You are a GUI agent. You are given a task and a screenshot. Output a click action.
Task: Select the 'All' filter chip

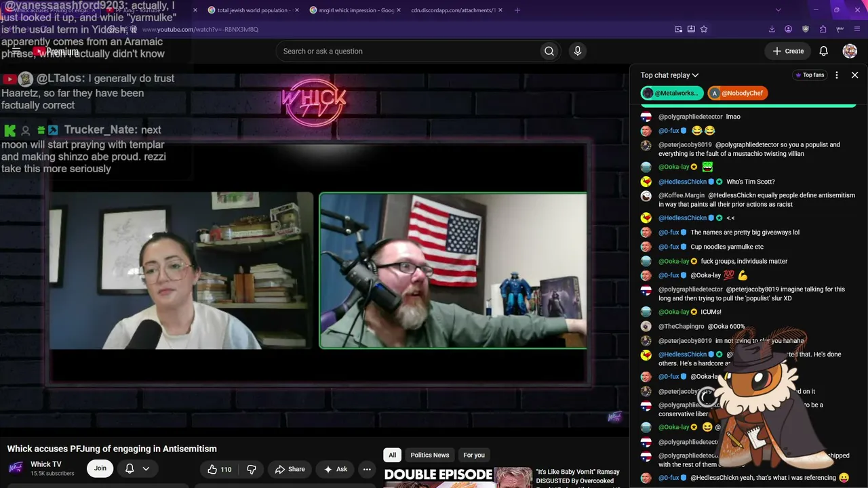(x=393, y=455)
